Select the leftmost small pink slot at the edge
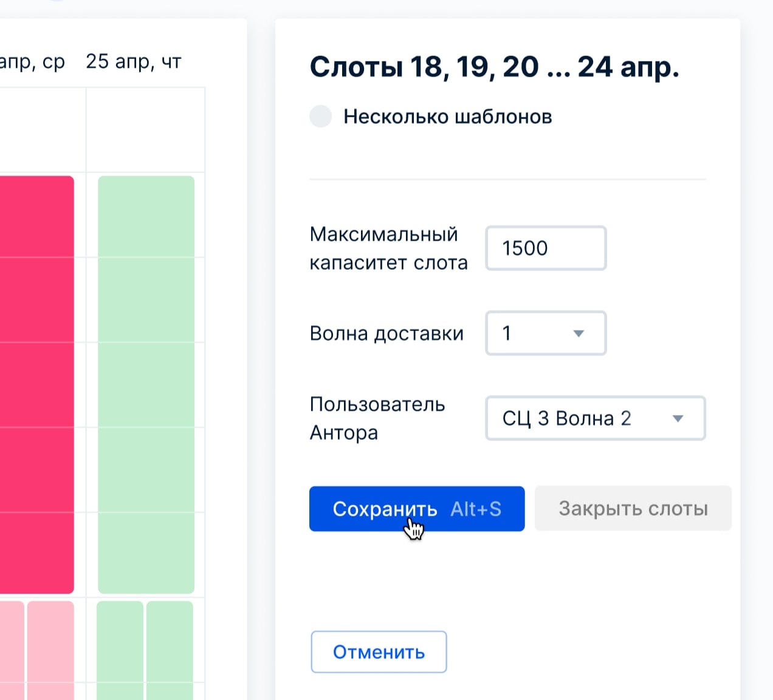 (11, 649)
